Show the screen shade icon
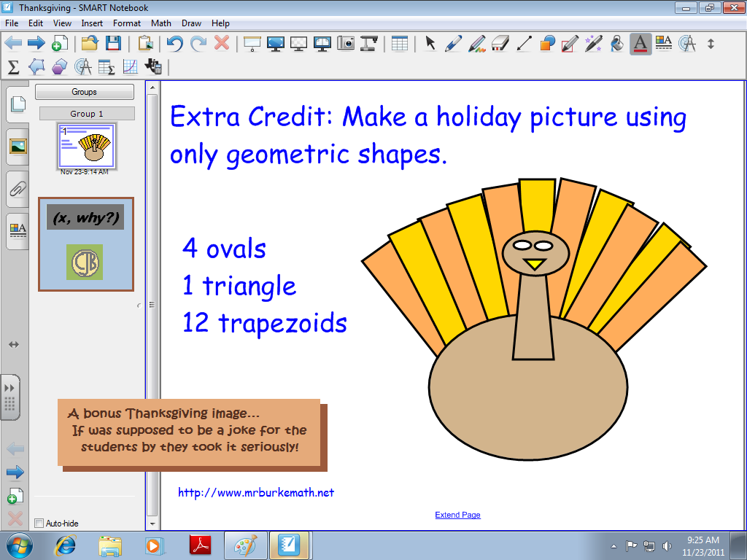Screen dimensions: 747x560 click(x=252, y=43)
